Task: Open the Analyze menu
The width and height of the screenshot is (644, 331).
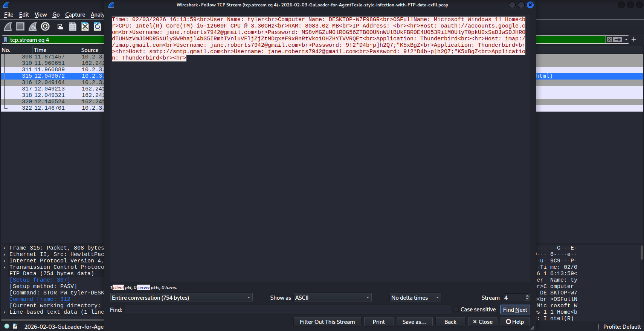Action: pyautogui.click(x=97, y=15)
